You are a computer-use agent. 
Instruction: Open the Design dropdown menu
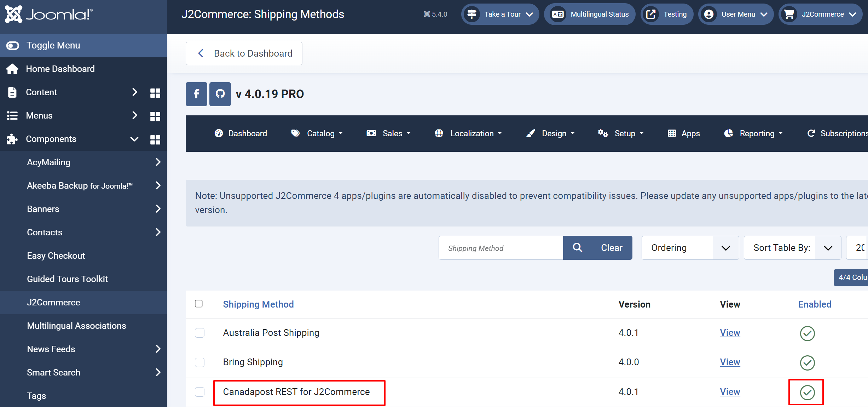550,133
